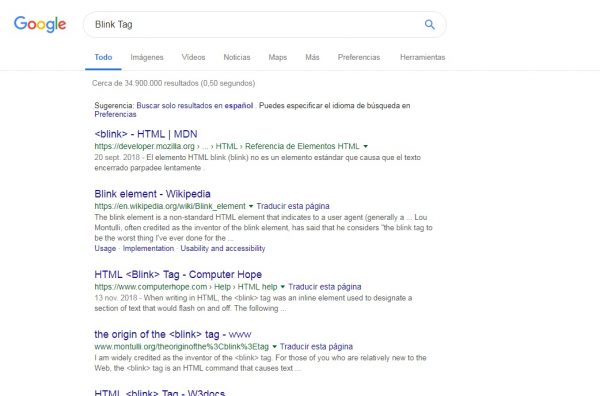Screen dimensions: 600x396
Task: Click the en.wikipedia.org/wiki/Blink_element URL text
Action: click(170, 206)
